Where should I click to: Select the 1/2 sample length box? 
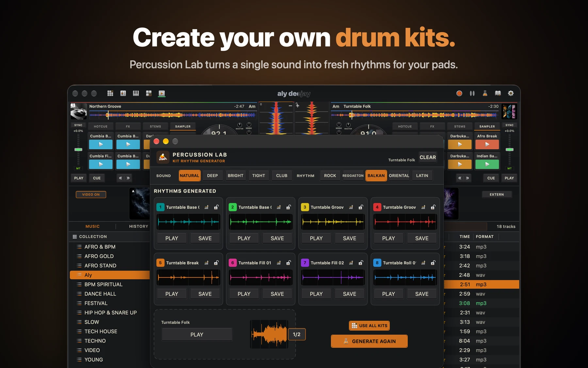coord(297,334)
